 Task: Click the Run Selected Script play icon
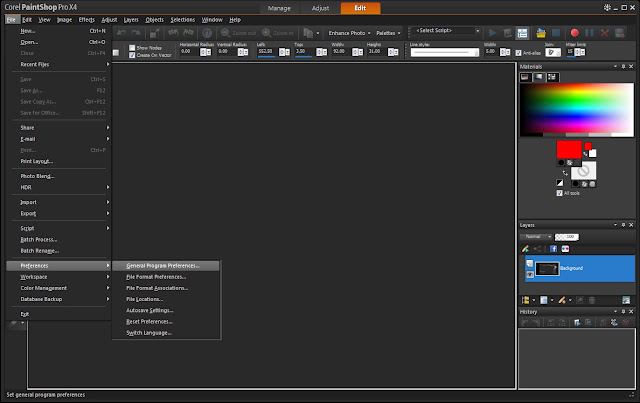tap(492, 33)
